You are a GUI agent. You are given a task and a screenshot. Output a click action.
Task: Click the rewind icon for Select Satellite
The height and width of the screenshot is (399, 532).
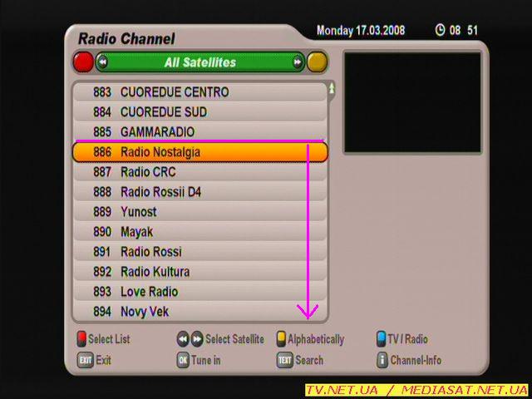[183, 339]
